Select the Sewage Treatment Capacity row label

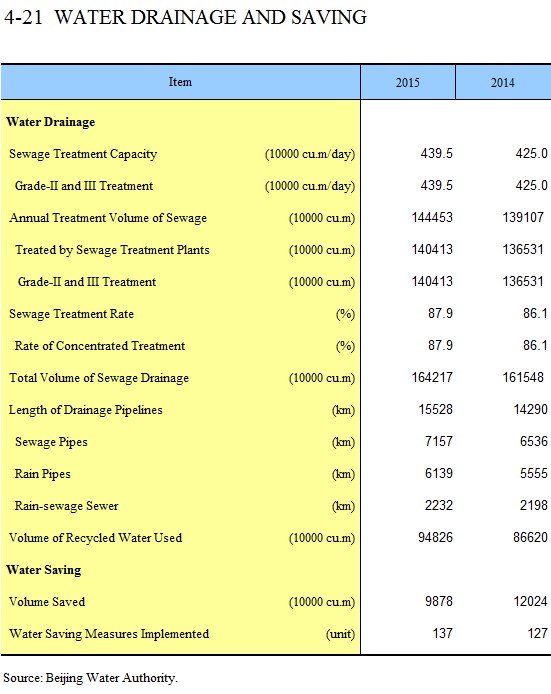click(83, 154)
